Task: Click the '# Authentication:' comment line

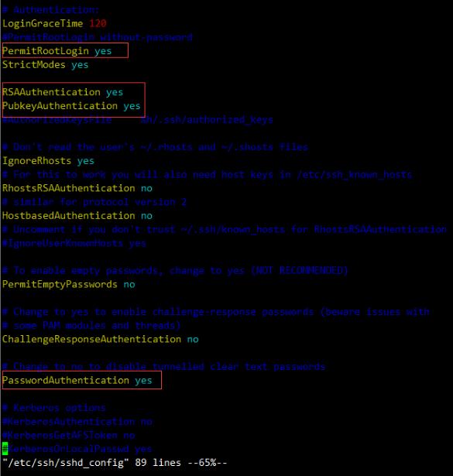Action: (50, 10)
